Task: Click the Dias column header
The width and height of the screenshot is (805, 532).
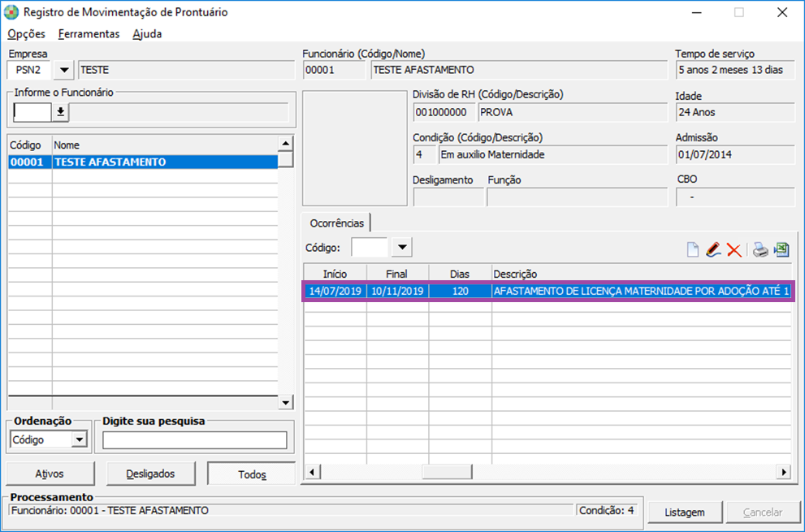Action: point(460,275)
